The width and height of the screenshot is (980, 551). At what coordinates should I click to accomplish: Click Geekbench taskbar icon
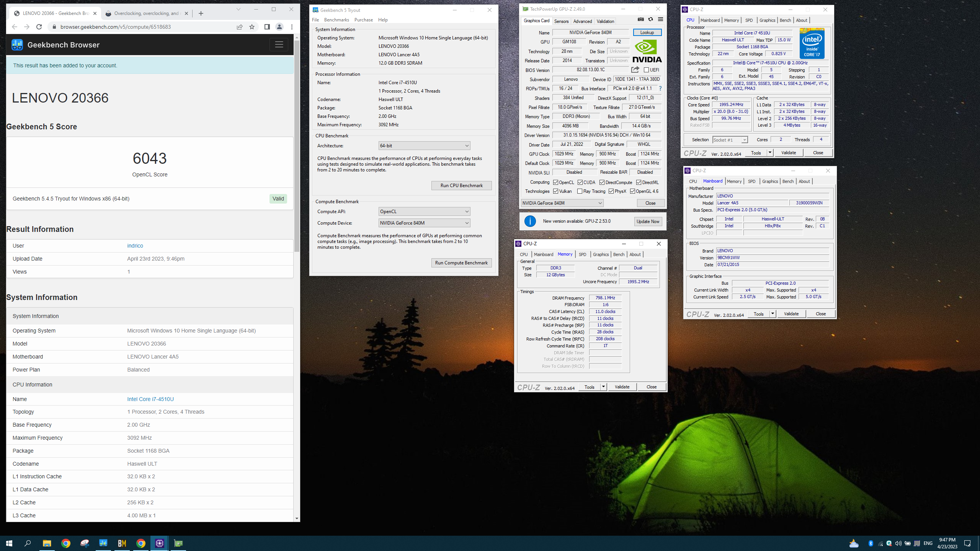103,543
